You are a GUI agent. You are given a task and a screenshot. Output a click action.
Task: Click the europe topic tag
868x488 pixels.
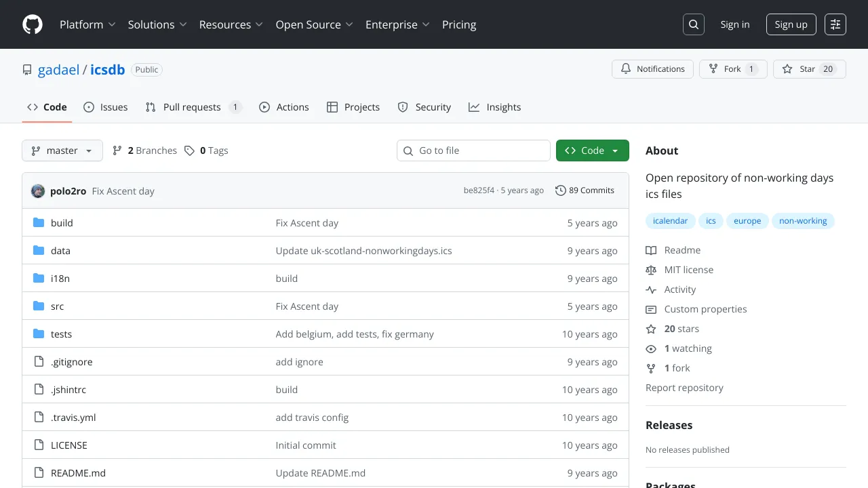click(x=747, y=221)
